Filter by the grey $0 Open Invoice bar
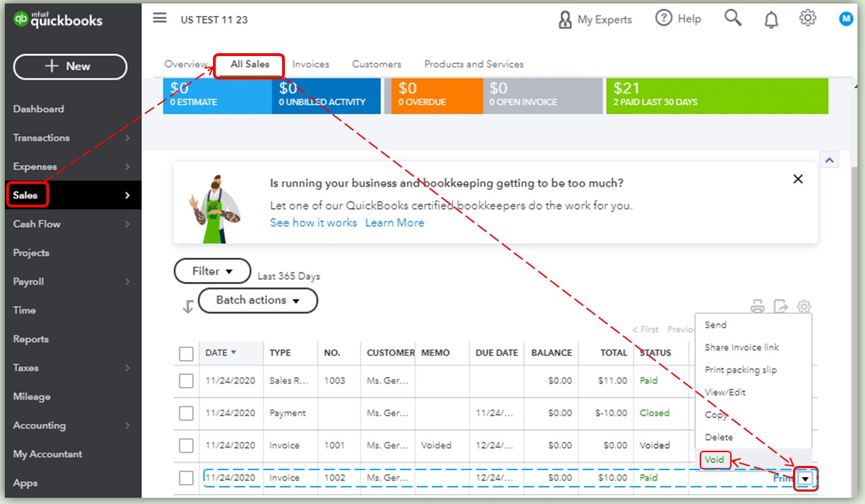865x504 pixels. (x=543, y=96)
